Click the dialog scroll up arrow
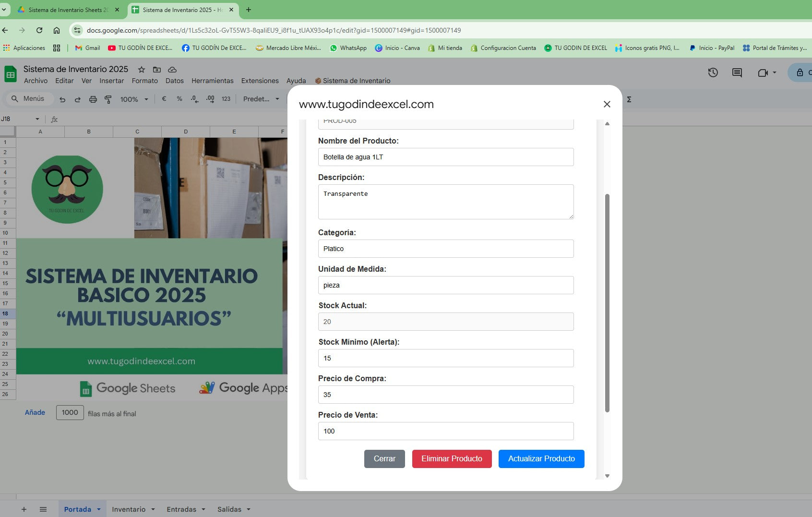The height and width of the screenshot is (517, 812). (607, 124)
